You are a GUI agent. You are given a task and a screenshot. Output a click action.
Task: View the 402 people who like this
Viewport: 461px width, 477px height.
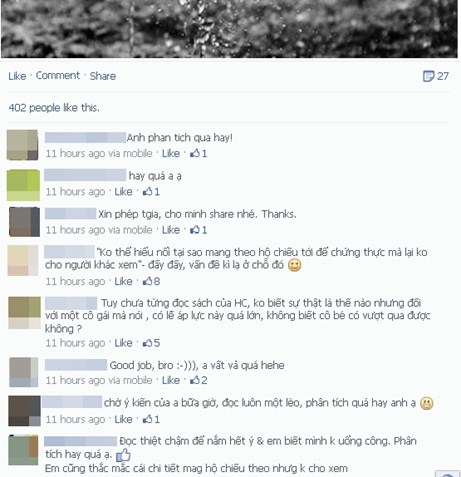click(54, 108)
